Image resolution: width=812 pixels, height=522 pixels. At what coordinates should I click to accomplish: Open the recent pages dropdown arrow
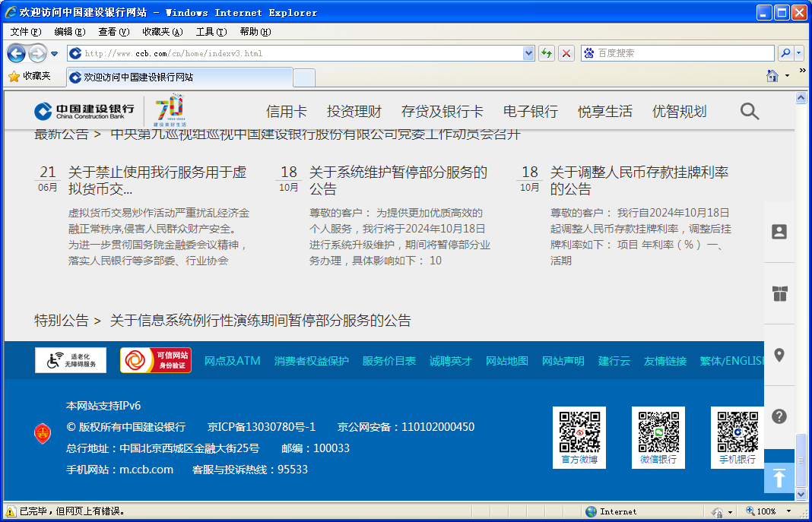[55, 53]
